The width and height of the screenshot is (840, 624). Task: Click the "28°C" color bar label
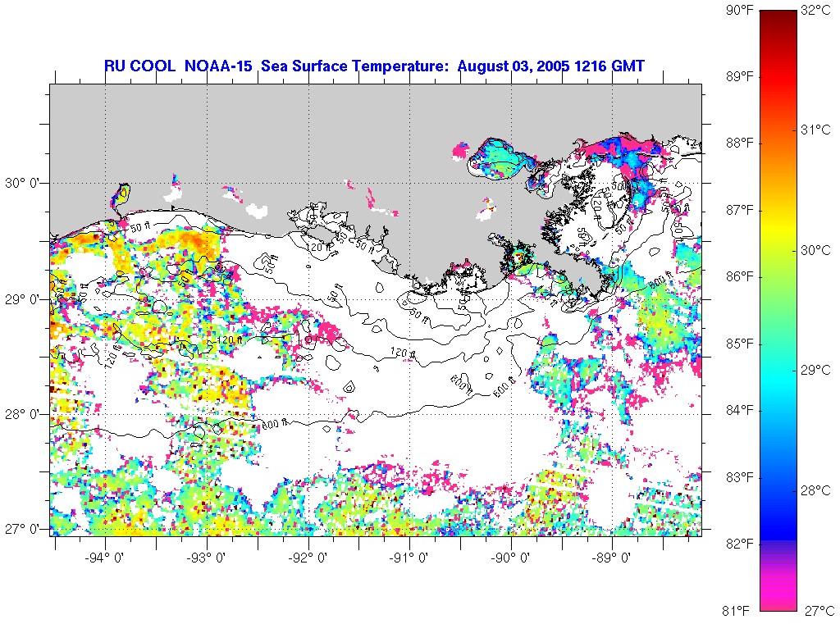tap(816, 490)
